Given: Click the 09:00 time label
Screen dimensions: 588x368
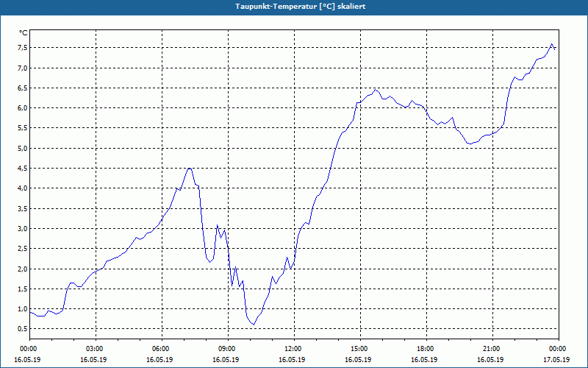Looking at the screenshot, I should (229, 349).
